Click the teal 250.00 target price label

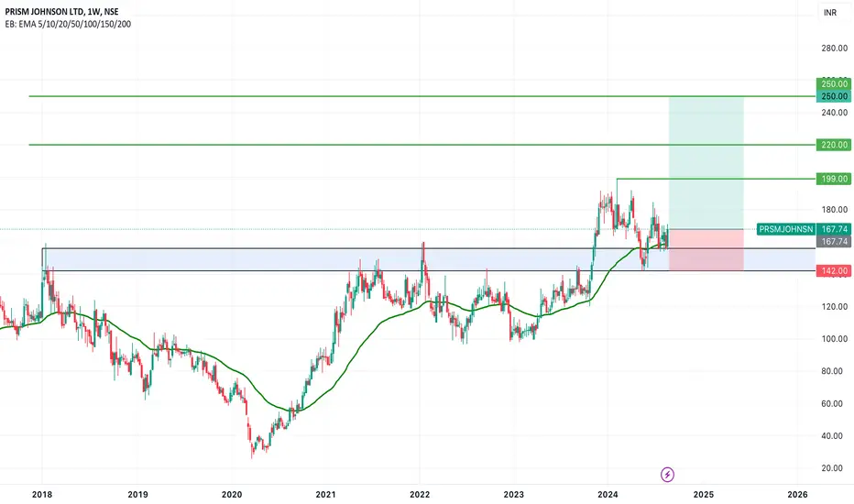(x=834, y=96)
